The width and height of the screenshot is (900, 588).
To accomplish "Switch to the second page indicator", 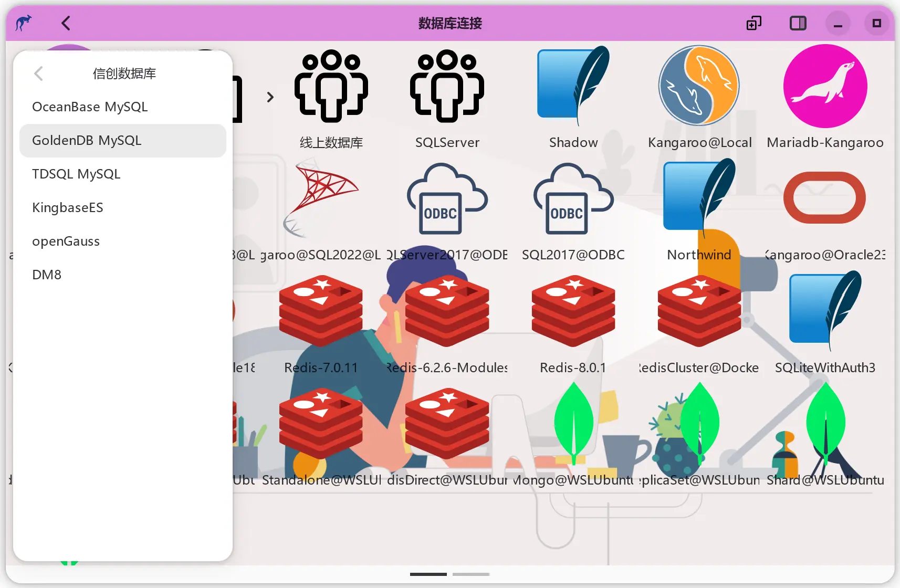I will coord(471,574).
